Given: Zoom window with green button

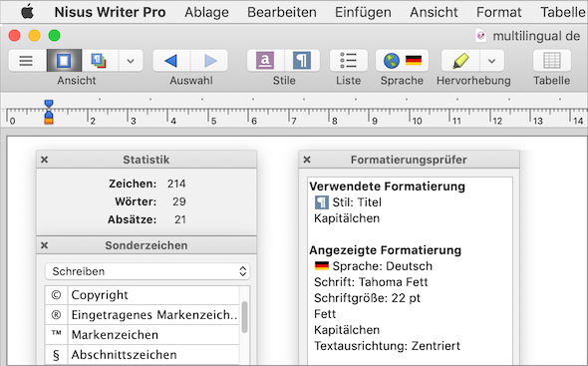Looking at the screenshot, I should 55,36.
